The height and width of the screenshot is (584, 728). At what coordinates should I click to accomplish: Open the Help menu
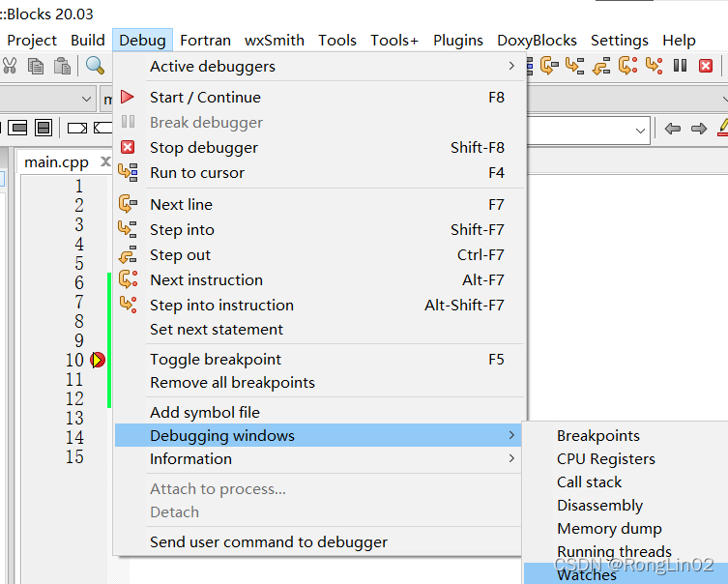click(680, 41)
